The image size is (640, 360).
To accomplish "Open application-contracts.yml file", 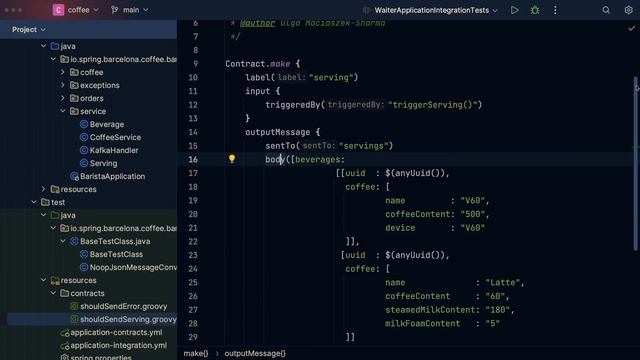I will (116, 332).
